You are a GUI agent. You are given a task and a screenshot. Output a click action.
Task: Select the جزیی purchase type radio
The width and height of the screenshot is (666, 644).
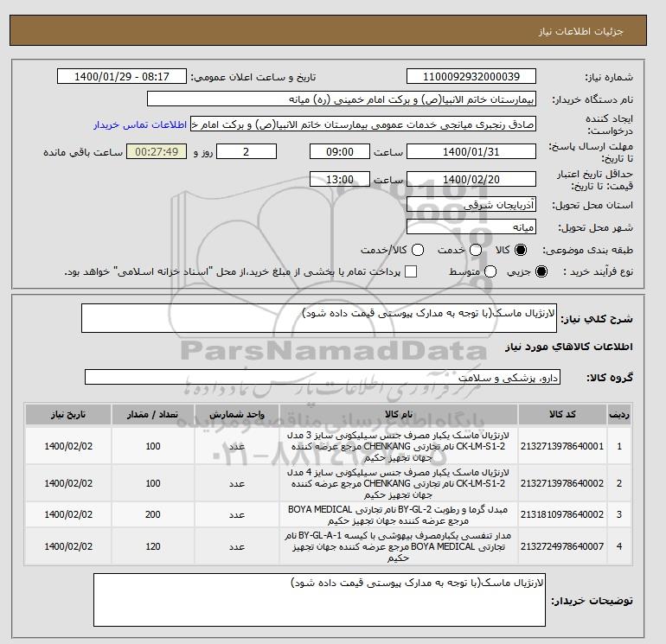pos(541,271)
